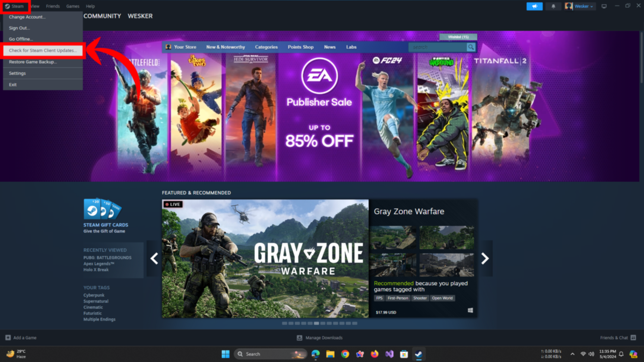Click the Steam Gift Cards image
644x362 pixels.
(x=102, y=209)
